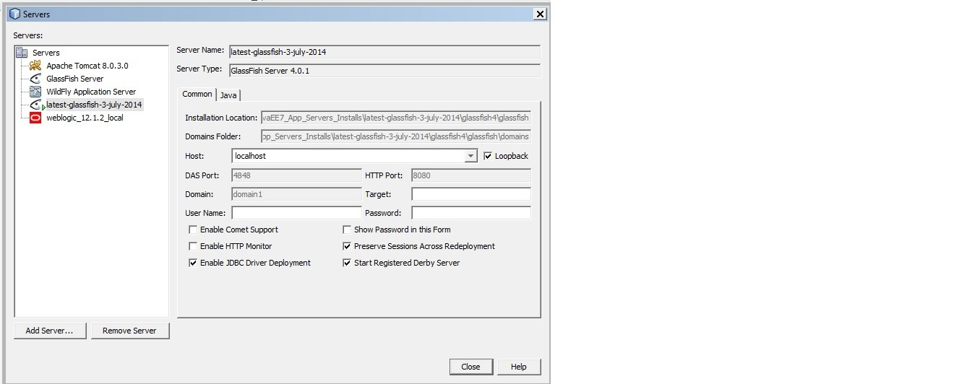Click the Domain field showing domain1
This screenshot has width=980, height=384.
click(296, 194)
